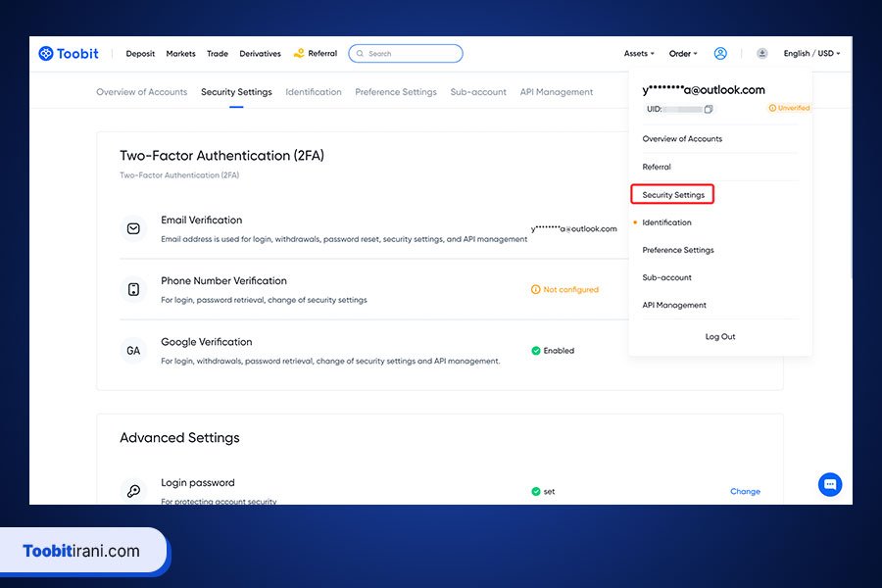
Task: Select Security Settings in the account menu
Action: tap(673, 195)
